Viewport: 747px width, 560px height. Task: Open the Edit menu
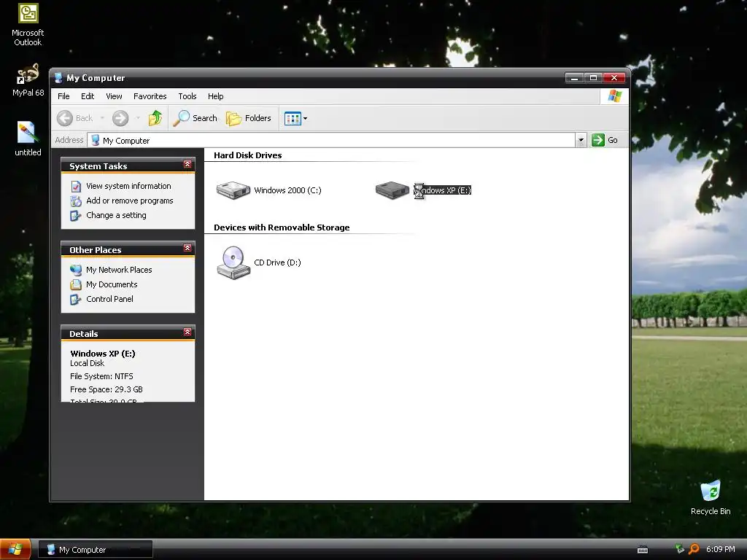click(88, 96)
